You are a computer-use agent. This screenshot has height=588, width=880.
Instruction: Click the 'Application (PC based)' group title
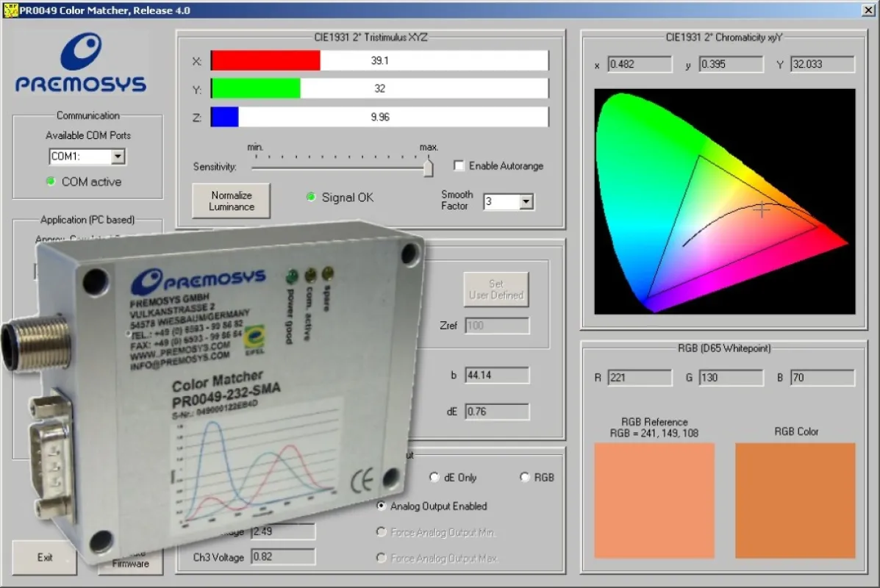point(87,219)
